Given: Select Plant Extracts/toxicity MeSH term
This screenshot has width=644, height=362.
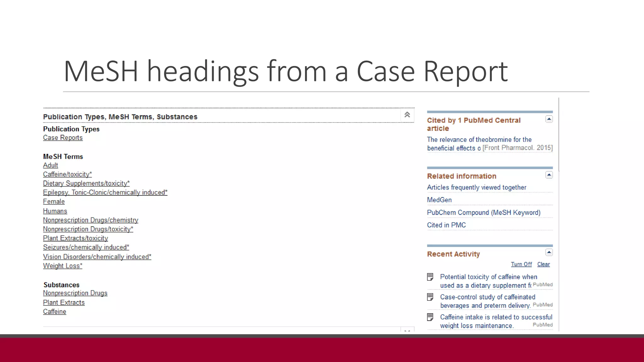Looking at the screenshot, I should (75, 239).
